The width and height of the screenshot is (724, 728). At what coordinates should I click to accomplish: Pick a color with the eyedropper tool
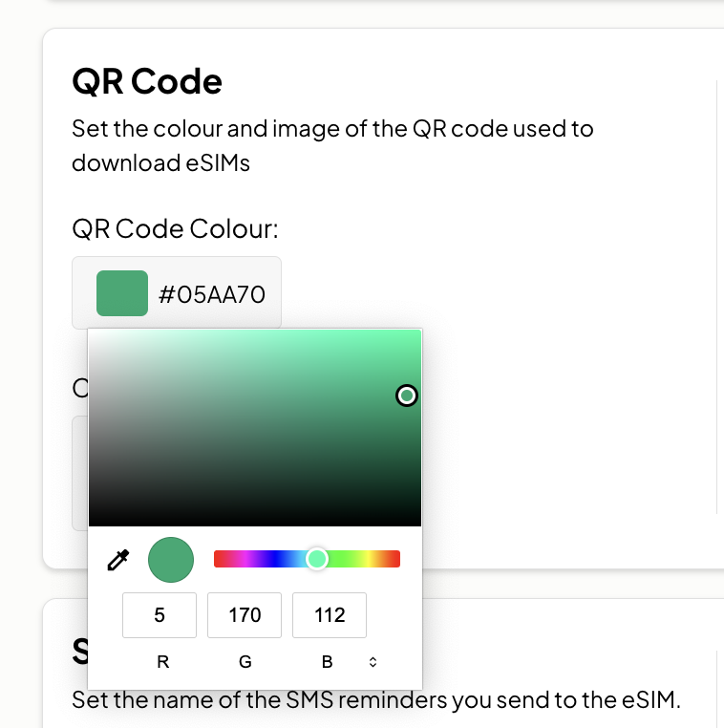pos(118,560)
